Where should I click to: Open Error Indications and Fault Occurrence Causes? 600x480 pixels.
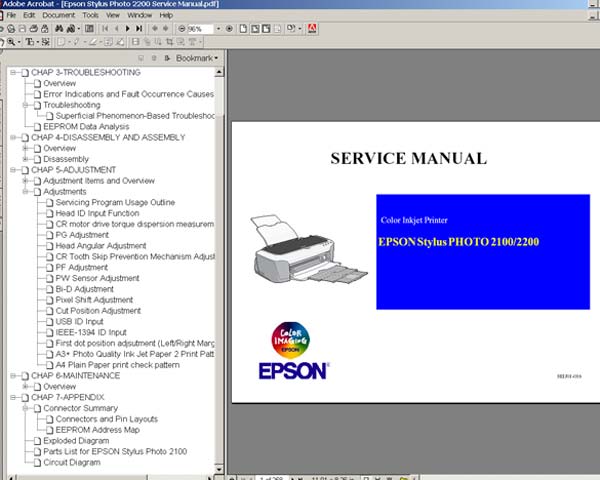[129, 94]
